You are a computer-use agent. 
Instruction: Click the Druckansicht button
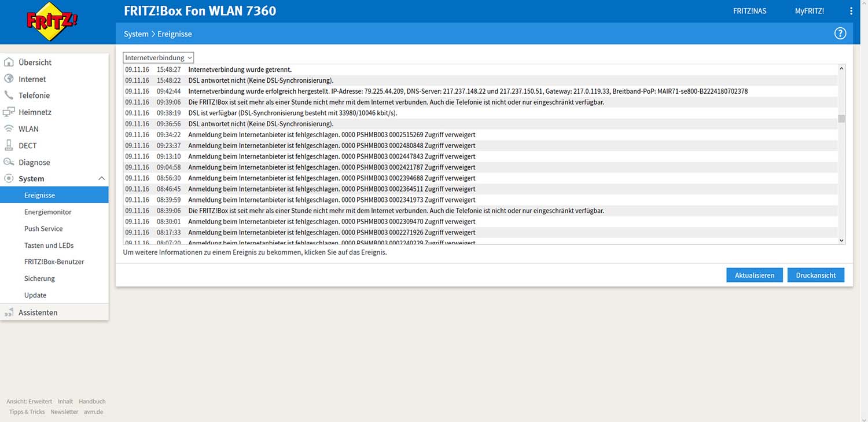point(815,276)
